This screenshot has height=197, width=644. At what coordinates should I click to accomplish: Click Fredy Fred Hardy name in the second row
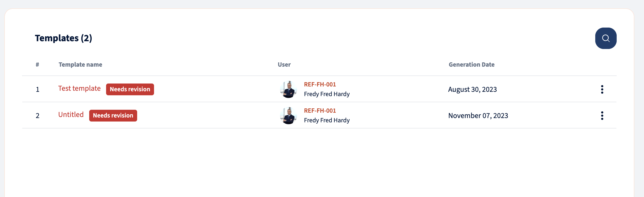tap(327, 120)
